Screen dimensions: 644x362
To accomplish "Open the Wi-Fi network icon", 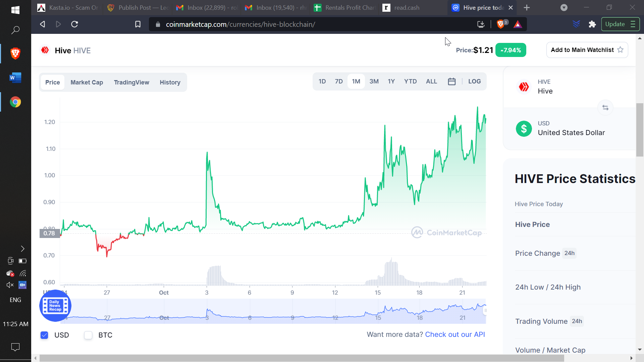I will (22, 274).
